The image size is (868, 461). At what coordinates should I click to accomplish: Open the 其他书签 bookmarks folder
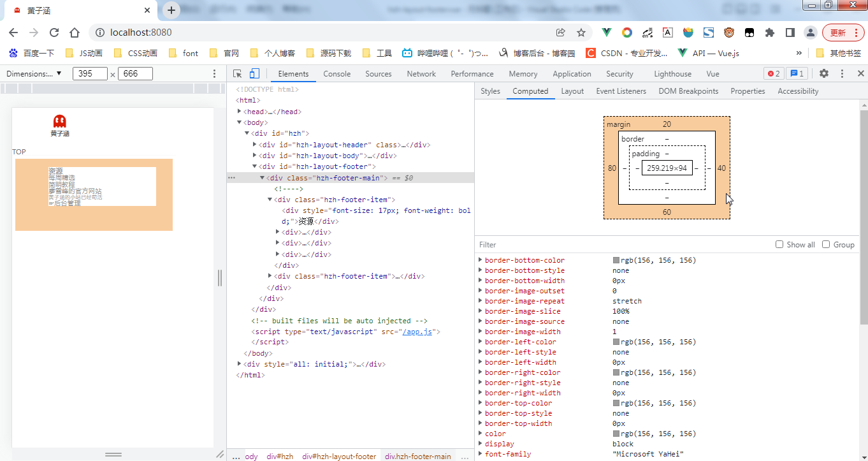point(838,53)
